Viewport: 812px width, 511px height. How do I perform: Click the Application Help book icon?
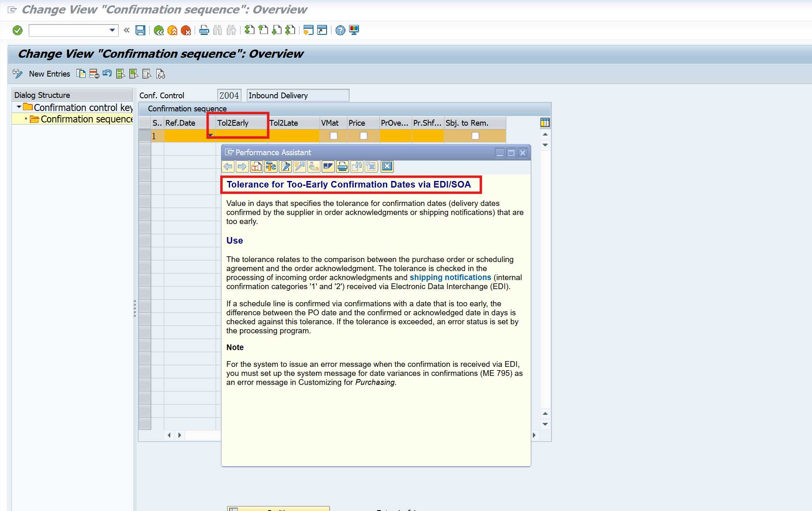point(257,166)
